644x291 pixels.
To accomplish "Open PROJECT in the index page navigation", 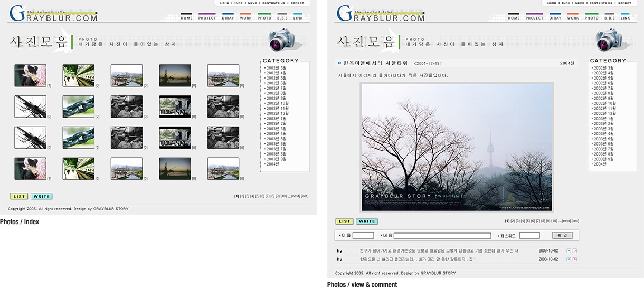I will point(207,17).
